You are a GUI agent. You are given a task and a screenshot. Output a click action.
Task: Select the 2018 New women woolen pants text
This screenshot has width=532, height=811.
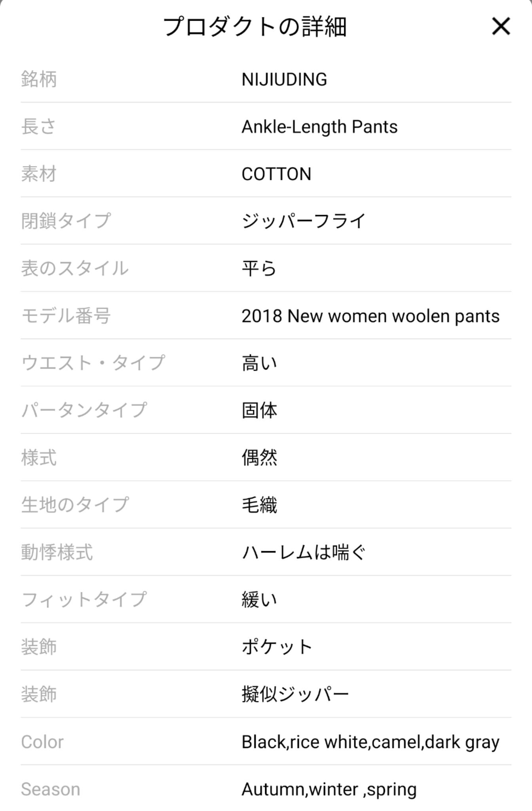tap(370, 316)
